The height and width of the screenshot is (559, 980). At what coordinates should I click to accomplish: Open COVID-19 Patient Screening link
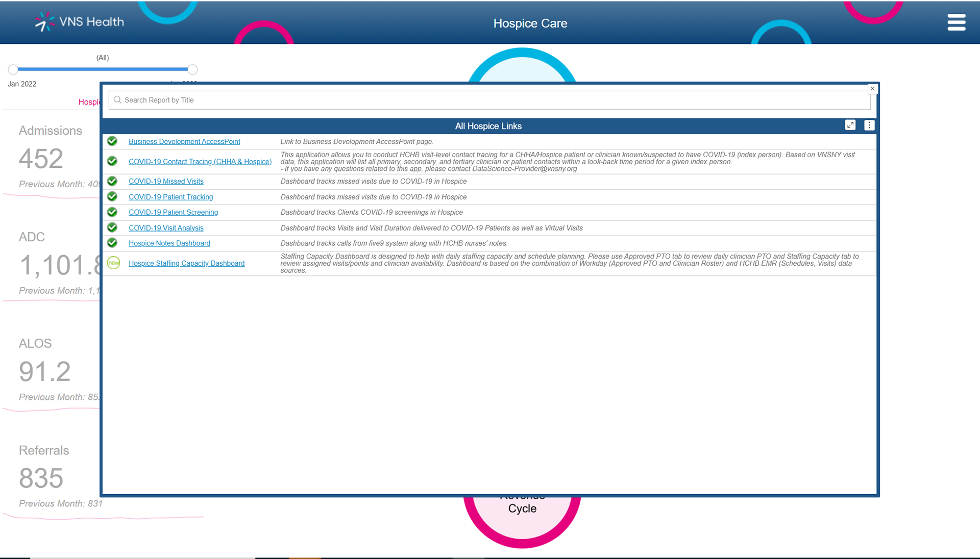click(x=173, y=212)
